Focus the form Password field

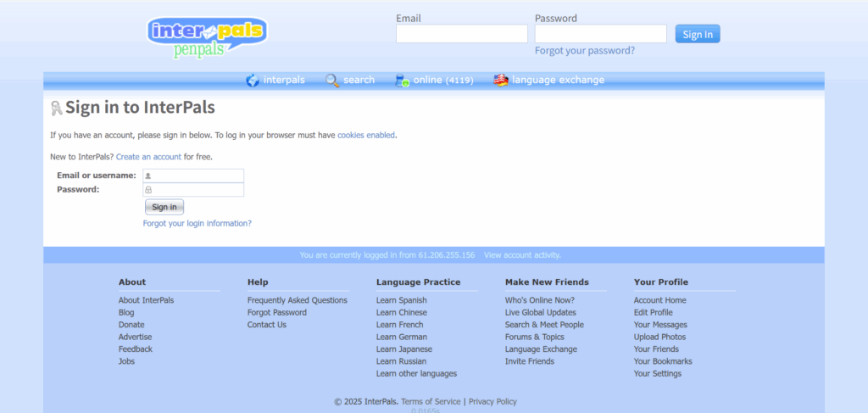click(x=193, y=190)
